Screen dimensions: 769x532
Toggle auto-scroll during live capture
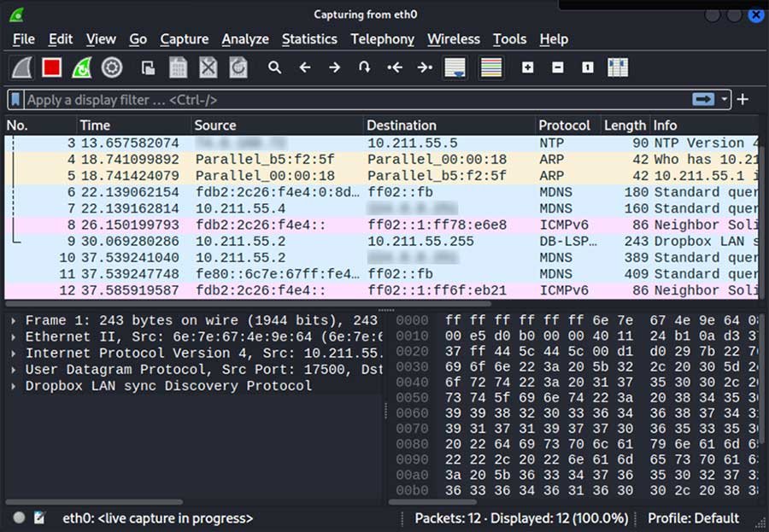(455, 67)
